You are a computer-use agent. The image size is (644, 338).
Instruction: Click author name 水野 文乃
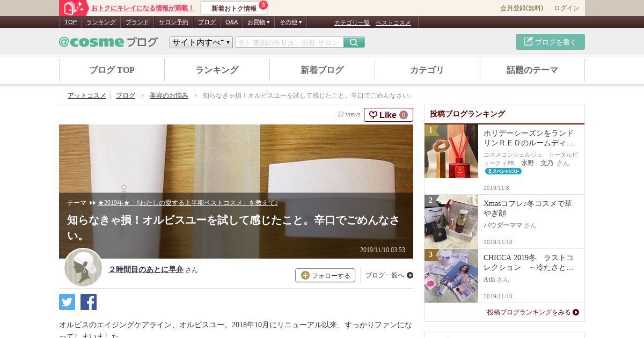tap(537, 163)
